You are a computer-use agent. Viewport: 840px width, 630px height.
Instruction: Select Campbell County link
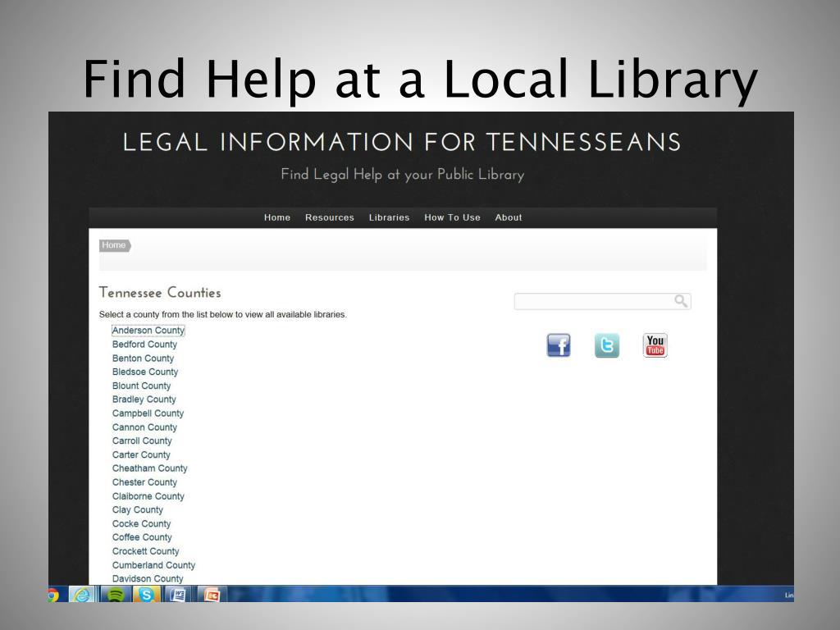click(148, 413)
